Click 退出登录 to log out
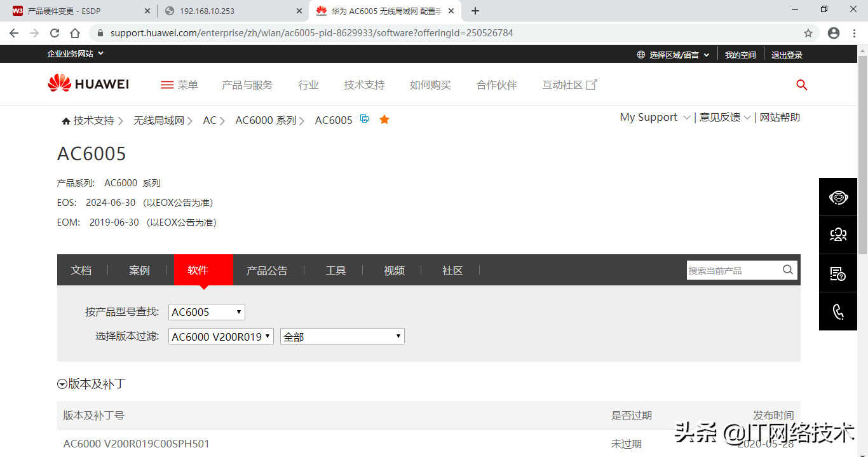The height and width of the screenshot is (457, 868). pyautogui.click(x=787, y=55)
